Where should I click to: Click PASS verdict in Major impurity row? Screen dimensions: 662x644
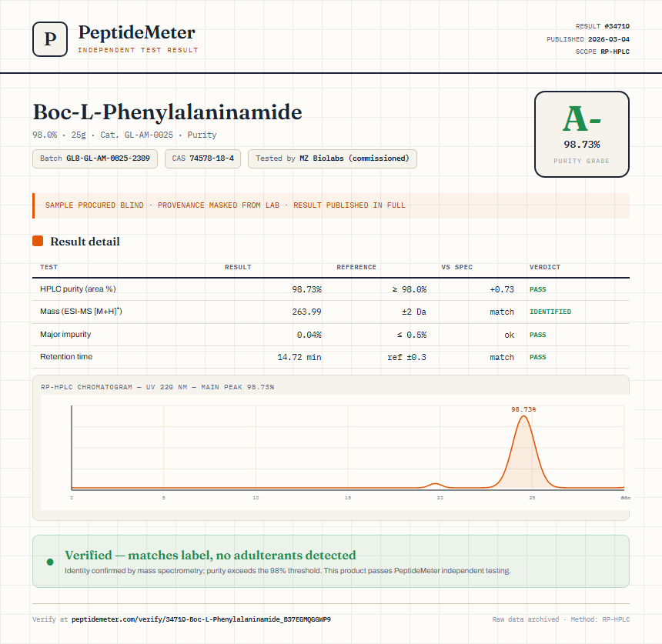tap(538, 335)
